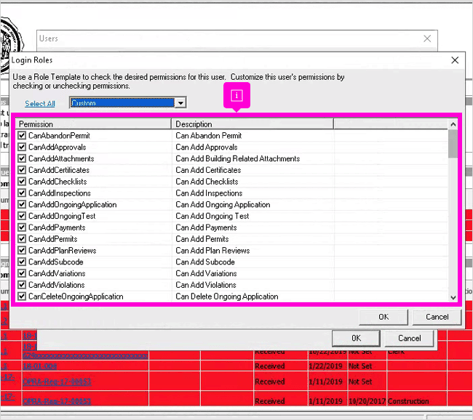This screenshot has width=473, height=420.
Task: Close the Users window
Action: pos(427,39)
